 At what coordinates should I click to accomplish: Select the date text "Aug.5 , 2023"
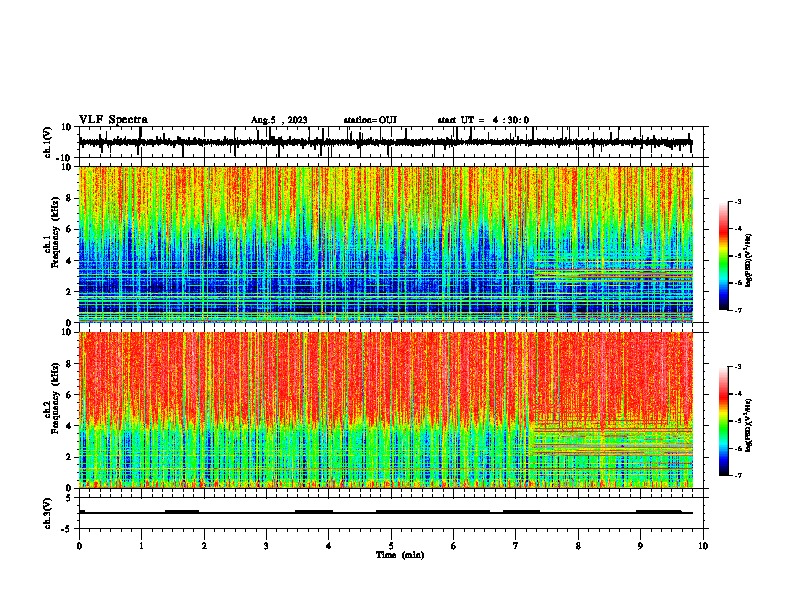coord(279,120)
